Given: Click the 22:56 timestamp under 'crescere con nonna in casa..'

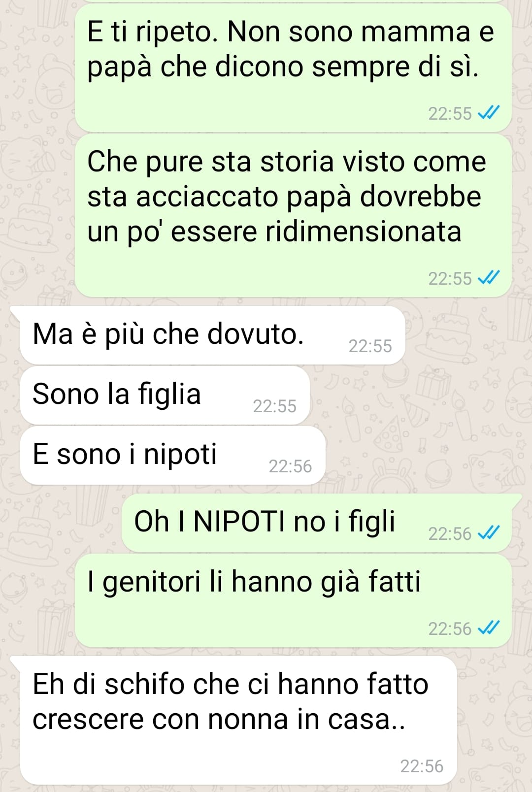Looking at the screenshot, I should click(422, 766).
